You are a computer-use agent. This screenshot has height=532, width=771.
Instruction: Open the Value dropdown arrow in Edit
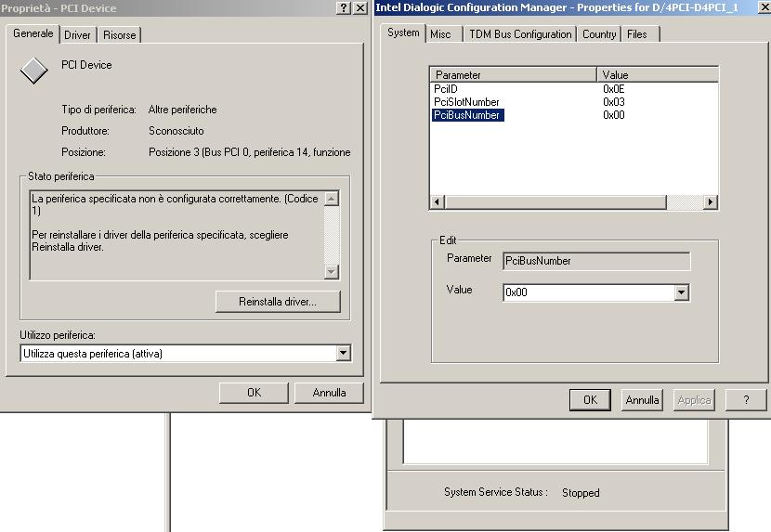[681, 292]
